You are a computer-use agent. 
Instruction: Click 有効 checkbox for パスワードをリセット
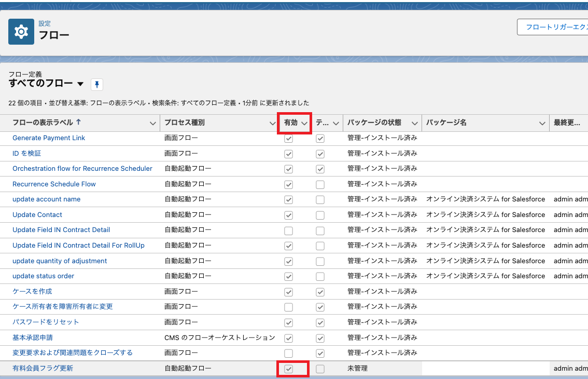(x=288, y=322)
